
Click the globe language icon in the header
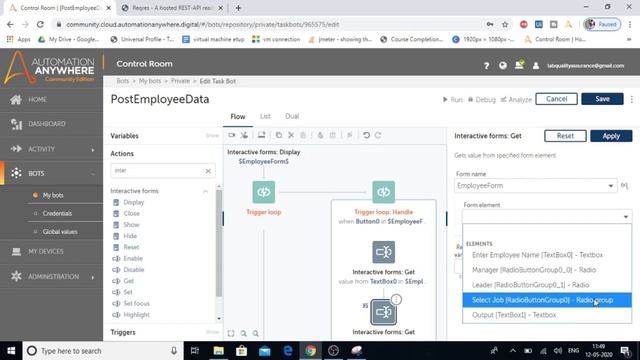(x=502, y=65)
